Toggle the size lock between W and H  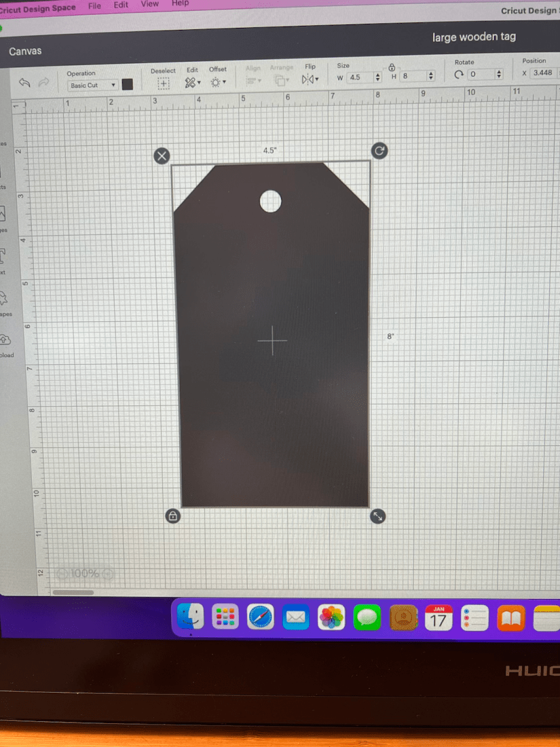click(392, 67)
